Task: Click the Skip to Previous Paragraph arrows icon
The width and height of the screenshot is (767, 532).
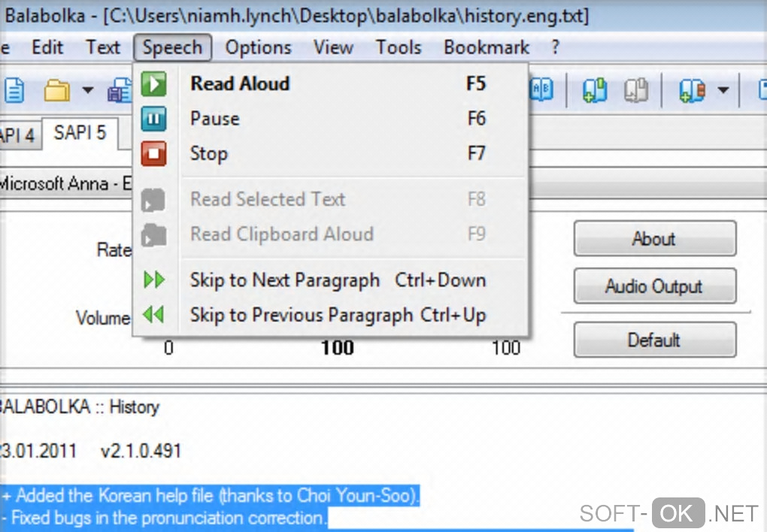Action: click(153, 314)
